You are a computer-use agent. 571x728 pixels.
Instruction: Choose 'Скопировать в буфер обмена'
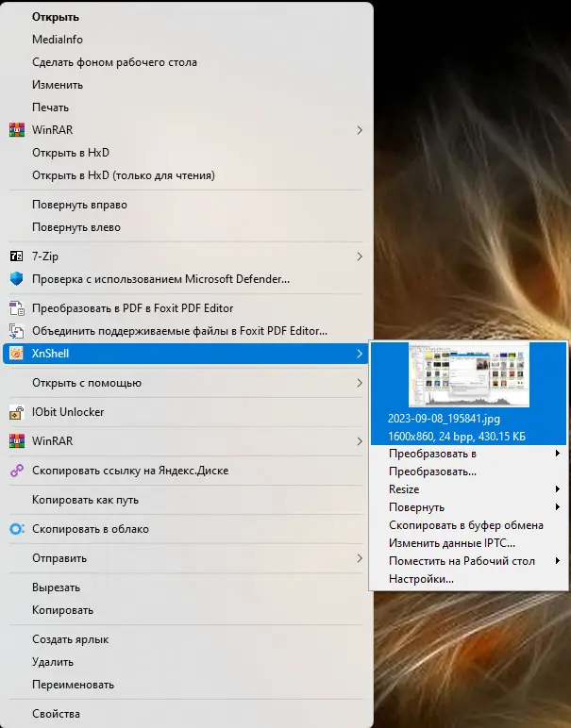(x=468, y=525)
